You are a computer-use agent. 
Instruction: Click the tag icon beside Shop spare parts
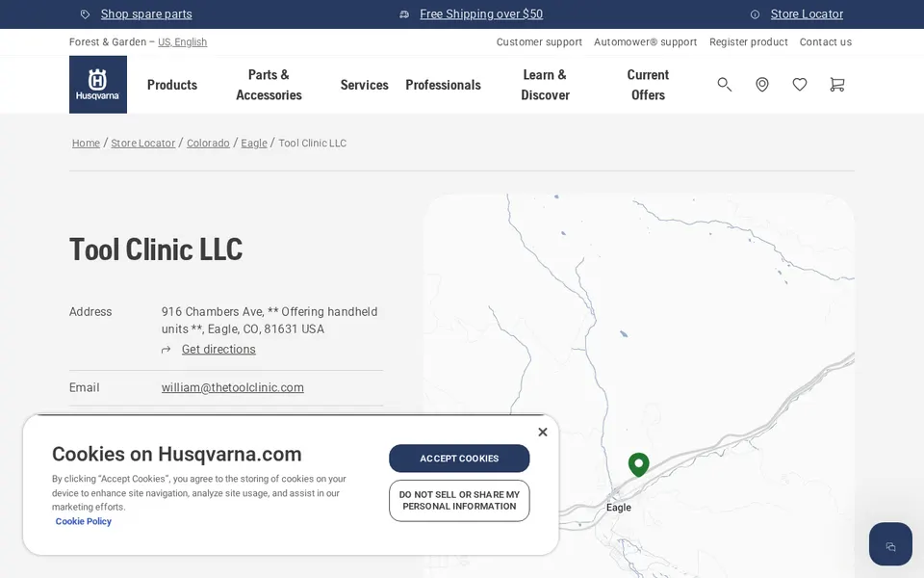[86, 14]
